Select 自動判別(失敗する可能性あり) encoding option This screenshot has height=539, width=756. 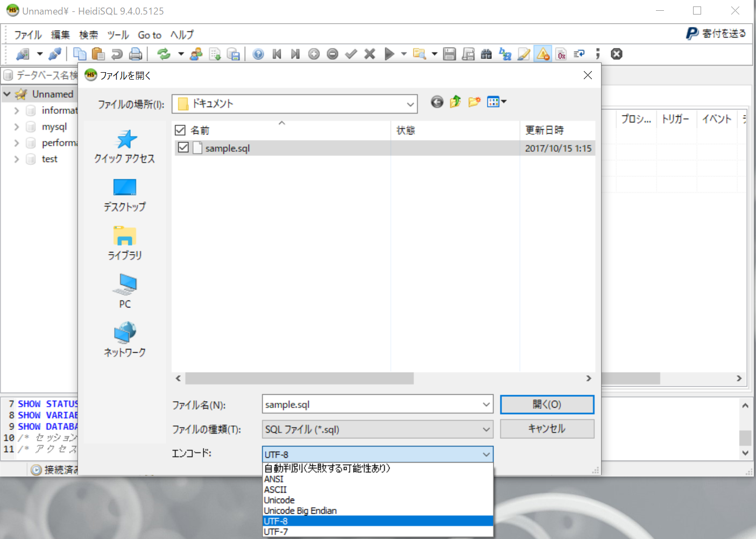tap(378, 468)
